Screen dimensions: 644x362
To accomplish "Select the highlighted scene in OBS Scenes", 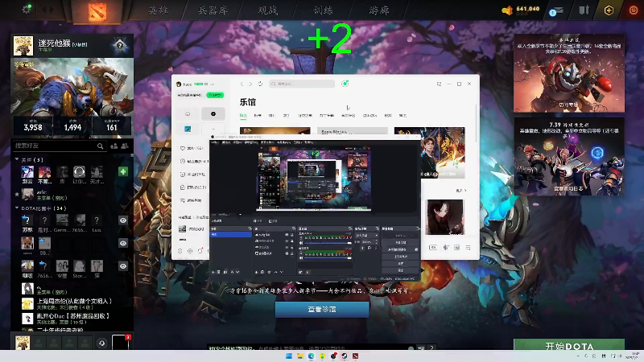I will [231, 234].
